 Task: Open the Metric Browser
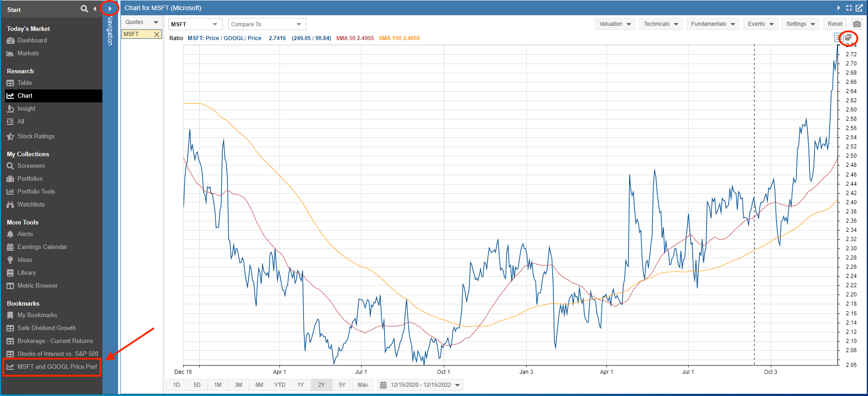coord(32,286)
